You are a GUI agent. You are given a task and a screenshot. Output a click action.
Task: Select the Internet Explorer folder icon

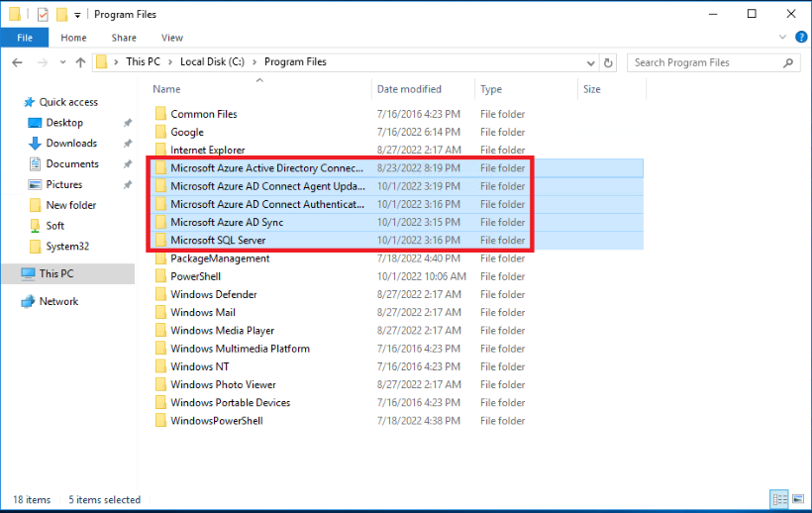(161, 150)
